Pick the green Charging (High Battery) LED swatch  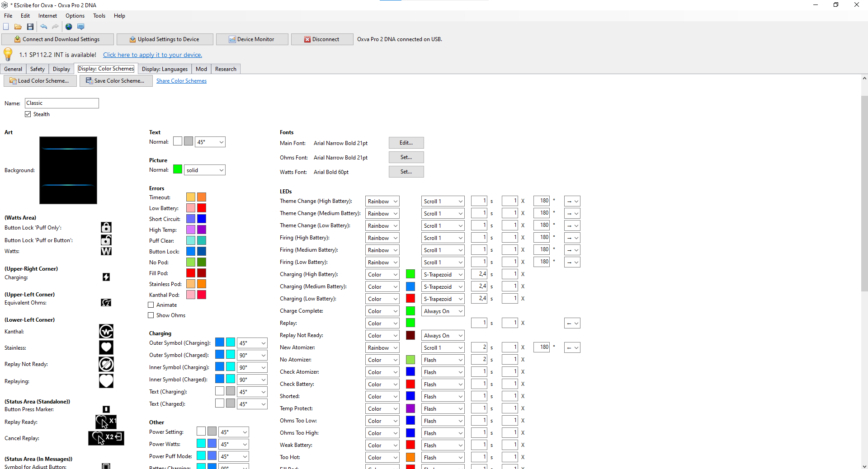click(410, 274)
